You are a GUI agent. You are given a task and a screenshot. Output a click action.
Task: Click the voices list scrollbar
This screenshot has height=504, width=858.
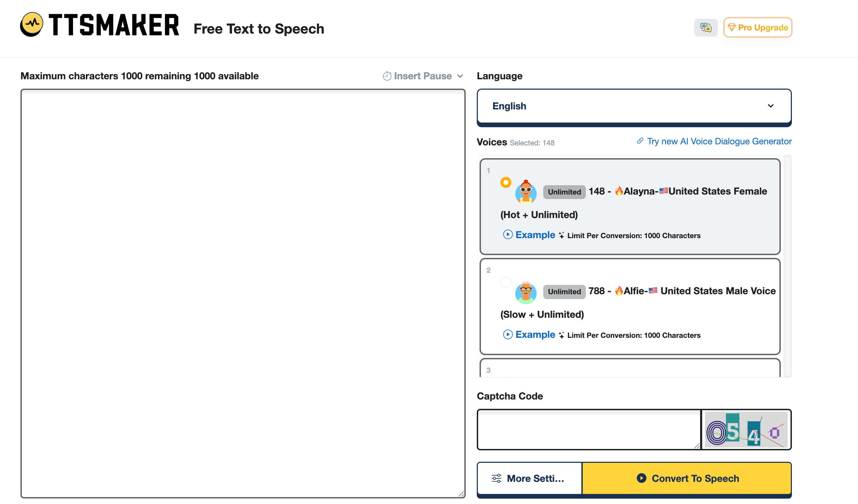click(787, 266)
